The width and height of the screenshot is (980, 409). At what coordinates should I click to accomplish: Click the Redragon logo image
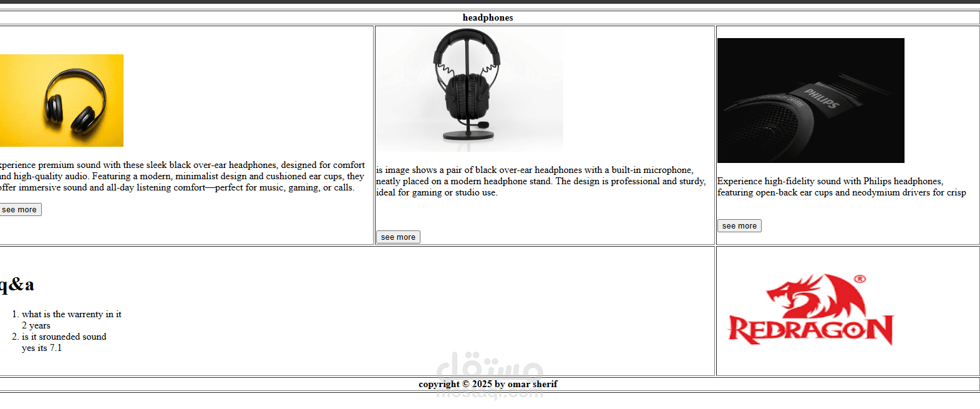click(811, 310)
